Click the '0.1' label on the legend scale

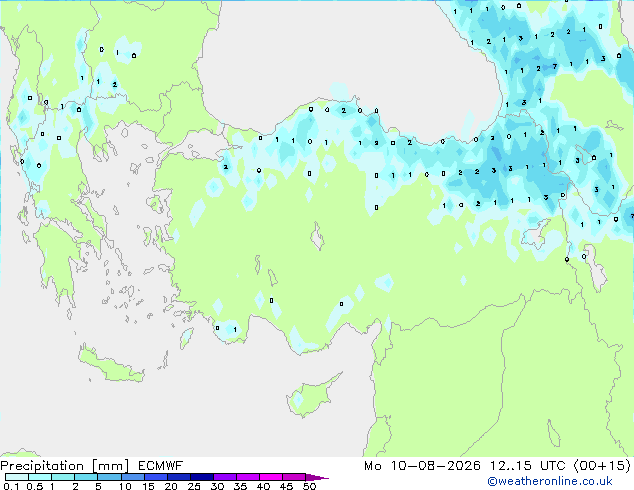click(11, 486)
